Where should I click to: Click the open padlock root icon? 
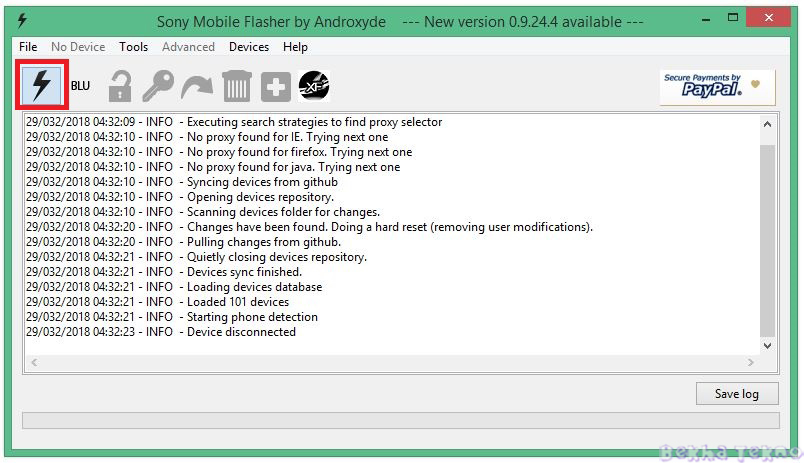120,86
